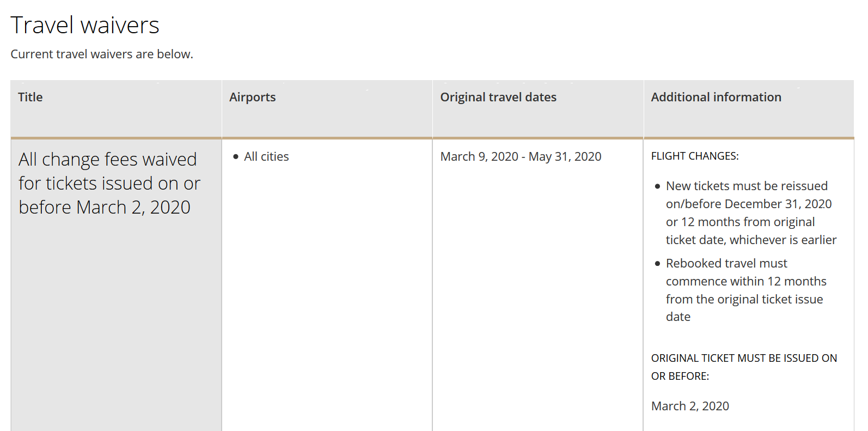Click the "Original travel dates" column header
868x431 pixels.
(x=498, y=98)
